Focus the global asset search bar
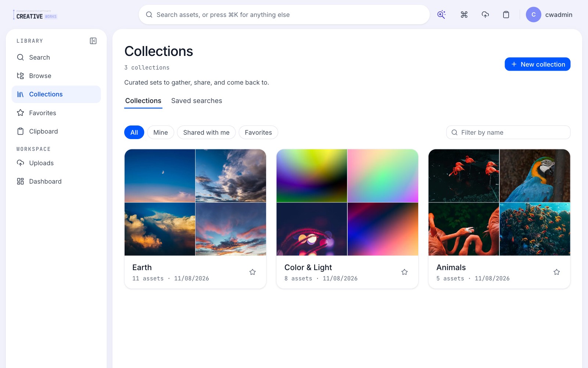Image resolution: width=588 pixels, height=368 pixels. point(284,15)
